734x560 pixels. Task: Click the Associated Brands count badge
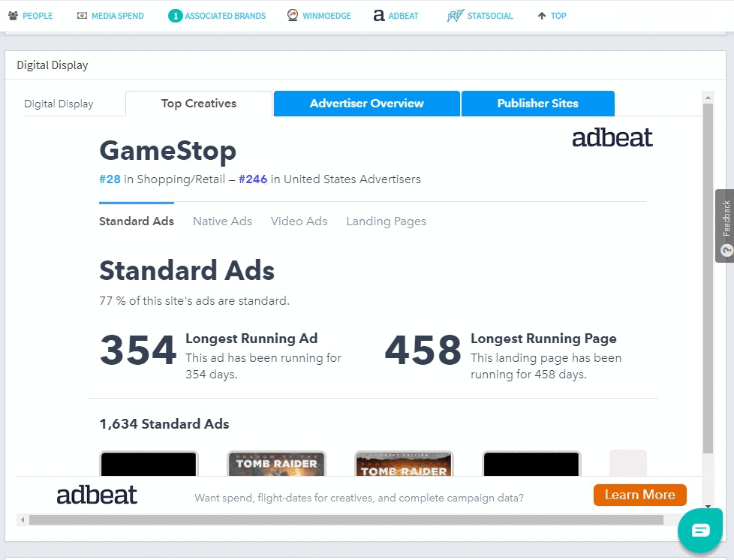coord(175,16)
